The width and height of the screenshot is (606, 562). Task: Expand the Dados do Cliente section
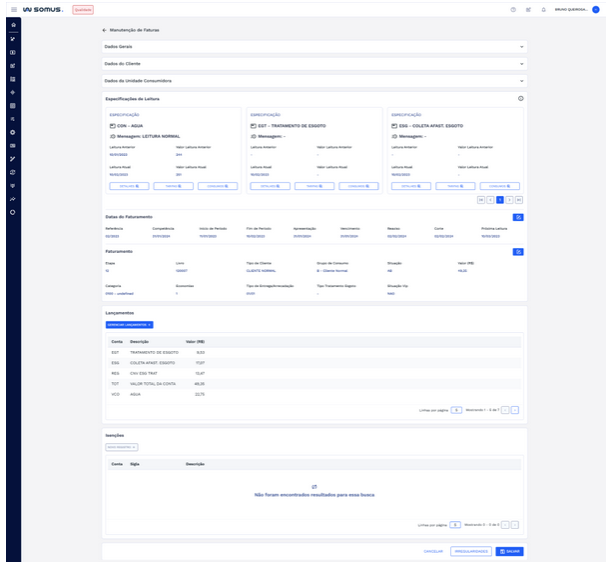point(521,64)
